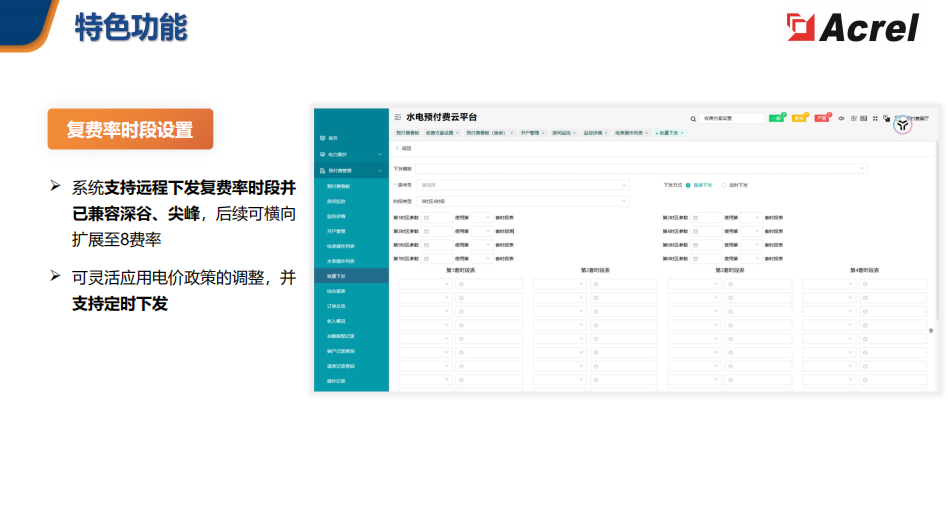948x527 pixels.
Task: Open the green general alarm badge
Action: [776, 118]
